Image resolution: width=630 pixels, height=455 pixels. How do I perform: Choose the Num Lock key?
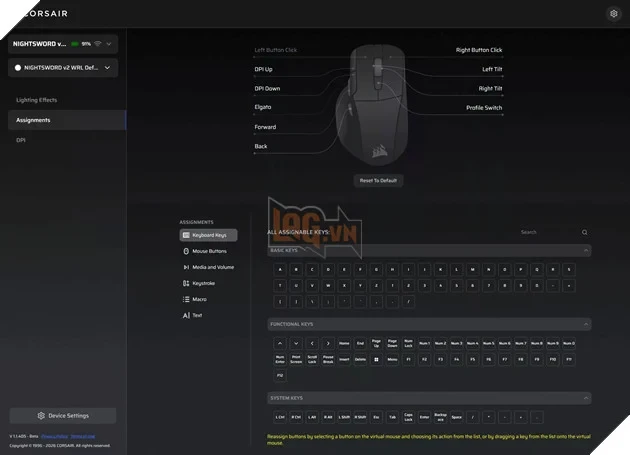(x=409, y=344)
